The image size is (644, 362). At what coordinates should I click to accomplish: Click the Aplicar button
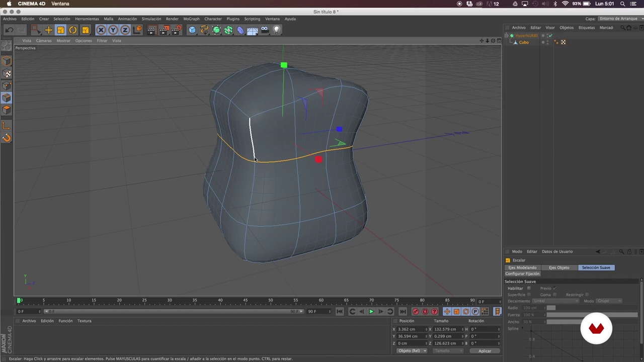click(x=485, y=351)
